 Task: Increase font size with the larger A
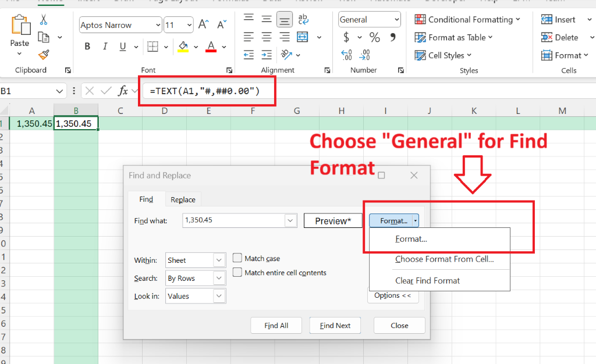pyautogui.click(x=203, y=24)
